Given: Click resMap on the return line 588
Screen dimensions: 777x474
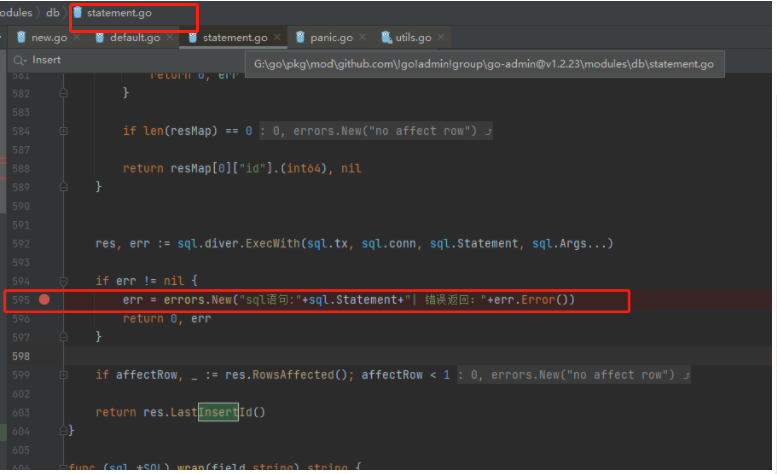Looking at the screenshot, I should (x=191, y=168).
